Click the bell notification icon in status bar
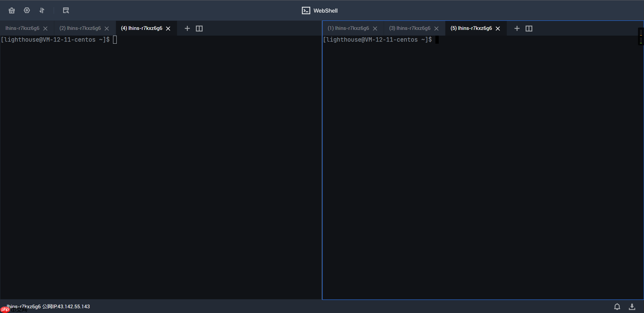 tap(617, 307)
